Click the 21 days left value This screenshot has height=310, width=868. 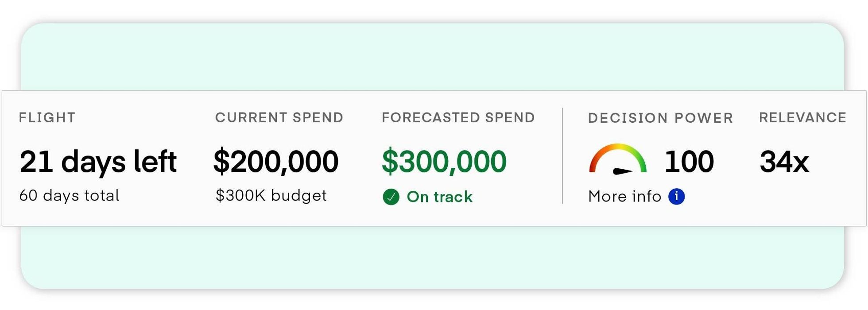[x=98, y=161]
